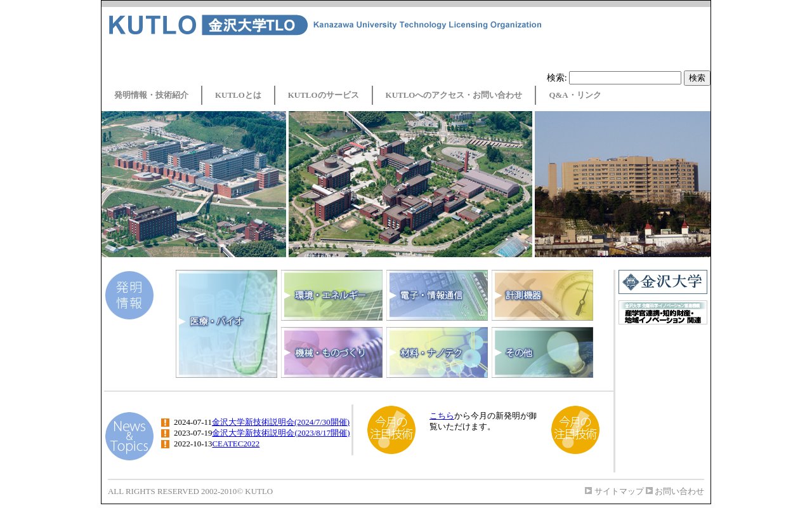Open the KUTLOとは menu item
812x508 pixels.
(x=238, y=95)
